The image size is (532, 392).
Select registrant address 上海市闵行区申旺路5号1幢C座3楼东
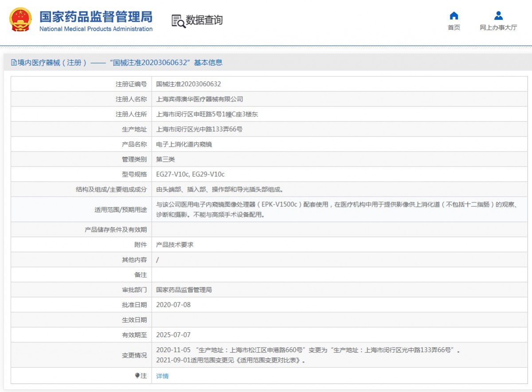tap(207, 114)
